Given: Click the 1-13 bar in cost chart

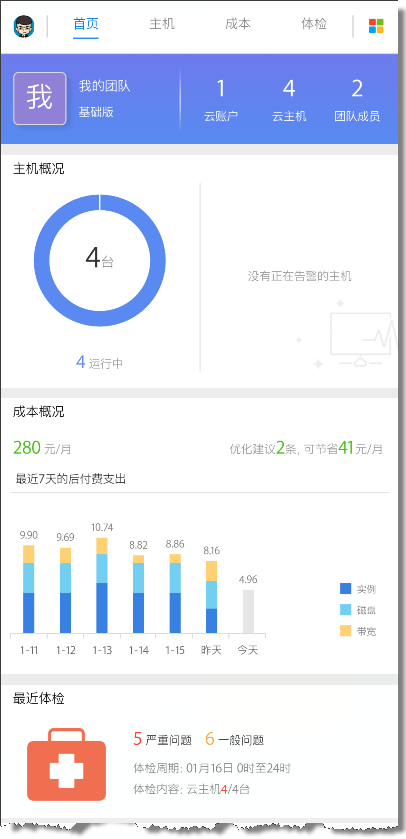Looking at the screenshot, I should (x=102, y=585).
